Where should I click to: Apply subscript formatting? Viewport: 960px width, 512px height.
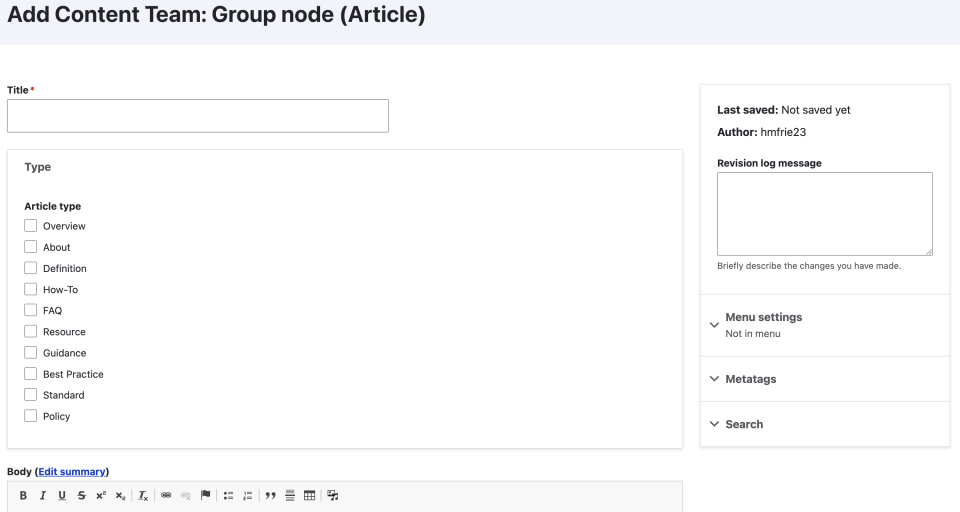pyautogui.click(x=121, y=495)
